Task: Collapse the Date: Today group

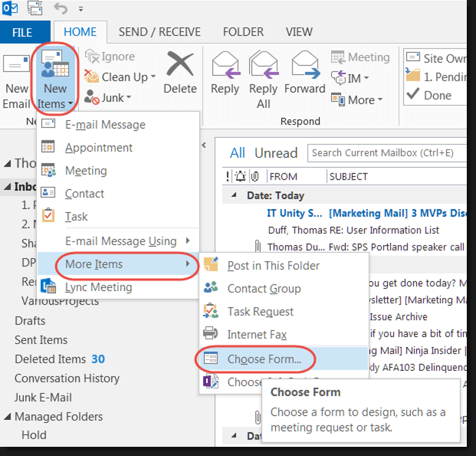Action: (234, 195)
